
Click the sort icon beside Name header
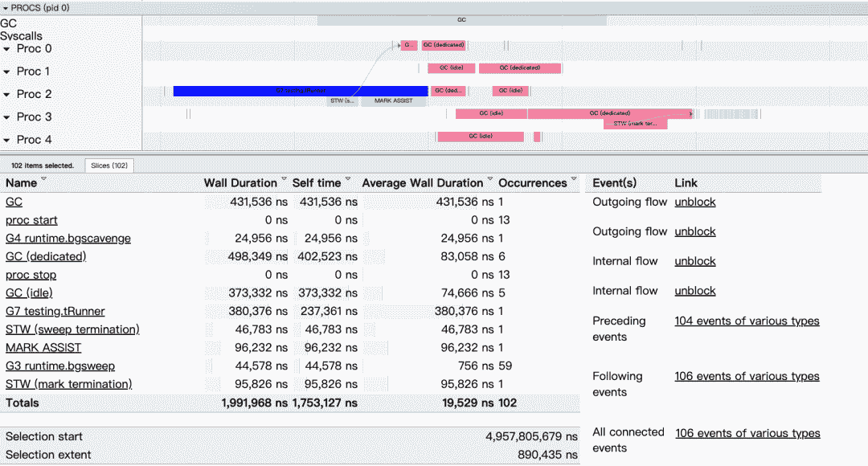43,181
